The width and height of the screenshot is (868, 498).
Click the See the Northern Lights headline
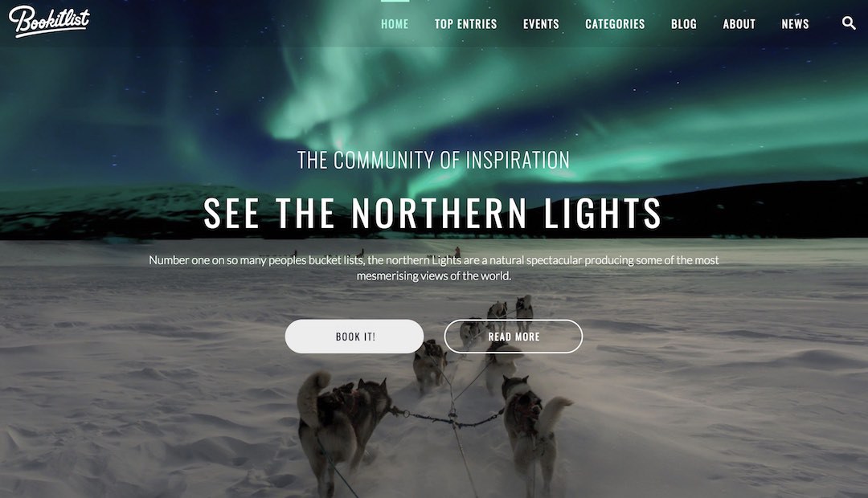[x=432, y=213]
